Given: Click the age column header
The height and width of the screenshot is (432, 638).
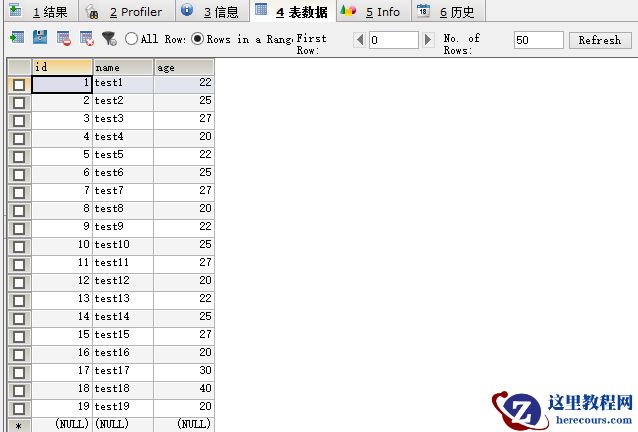Looking at the screenshot, I should 184,67.
